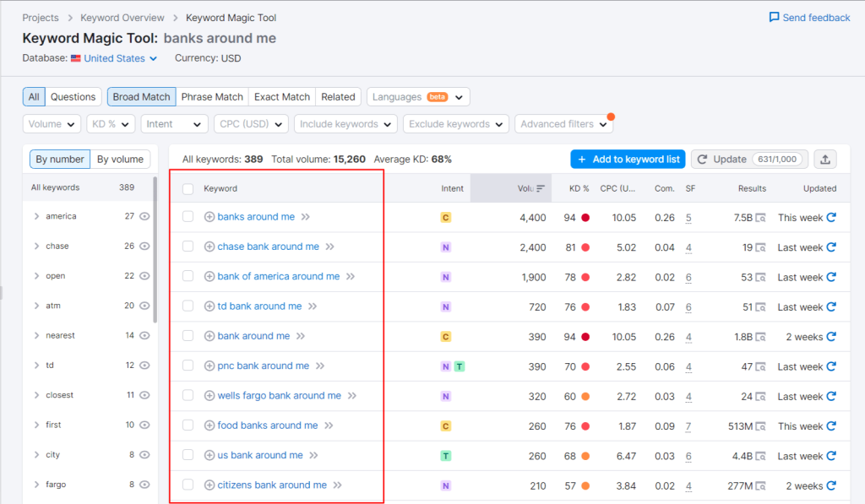The image size is (865, 504).
Task: Click SF value 5 for 'banks around me'
Action: pyautogui.click(x=688, y=218)
